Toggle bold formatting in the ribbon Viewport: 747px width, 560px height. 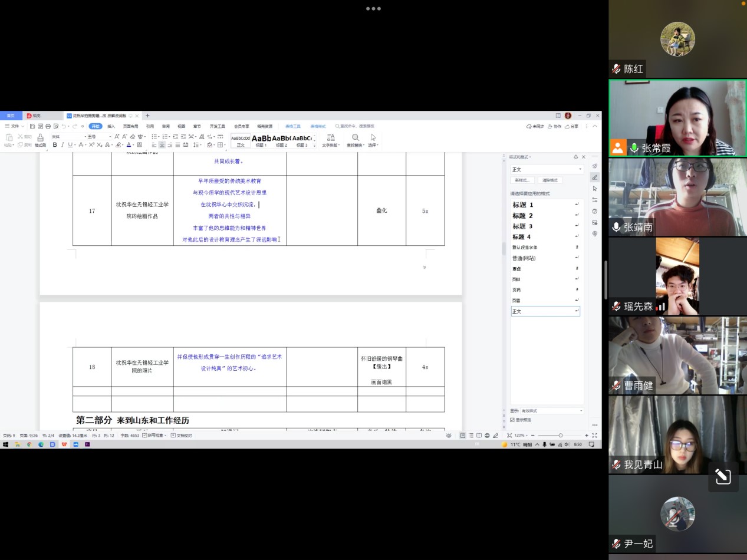coord(55,144)
